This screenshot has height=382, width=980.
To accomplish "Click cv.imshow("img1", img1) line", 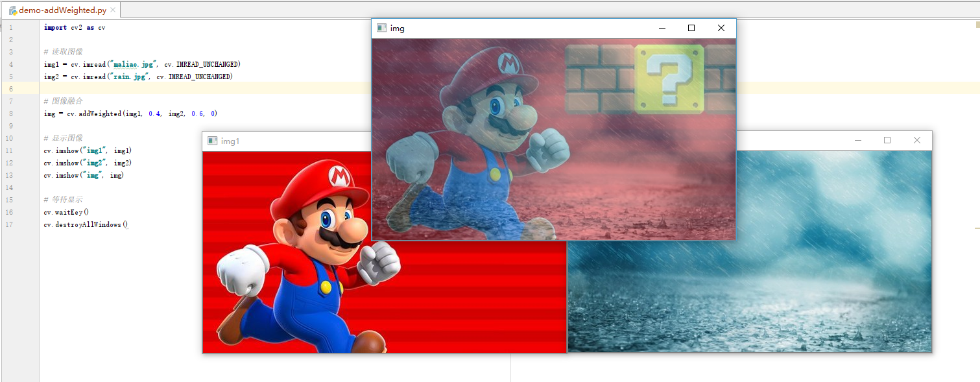I will [x=88, y=150].
